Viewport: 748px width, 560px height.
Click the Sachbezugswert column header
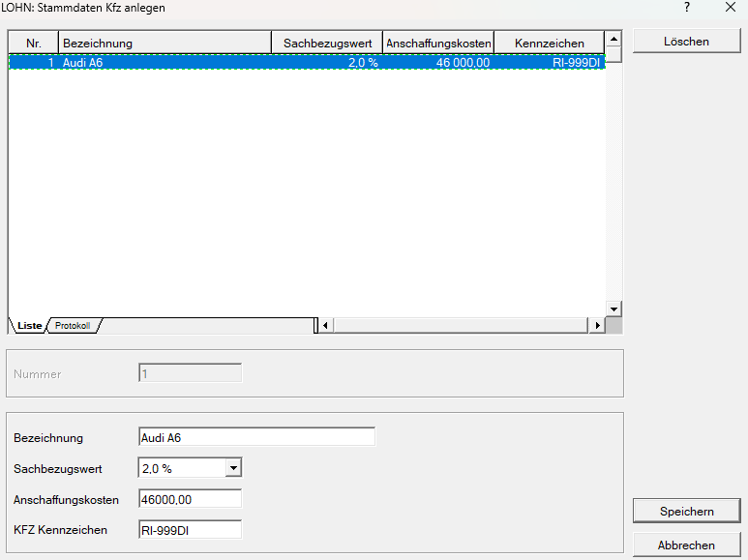(x=327, y=44)
